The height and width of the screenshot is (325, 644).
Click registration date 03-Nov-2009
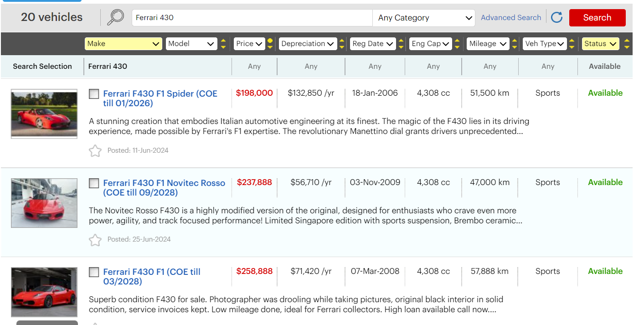pos(375,182)
